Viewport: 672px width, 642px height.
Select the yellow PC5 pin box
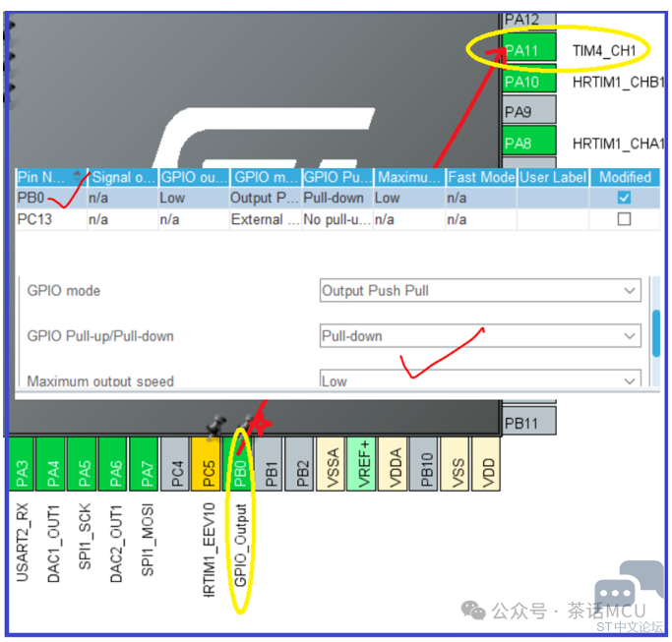pos(208,464)
